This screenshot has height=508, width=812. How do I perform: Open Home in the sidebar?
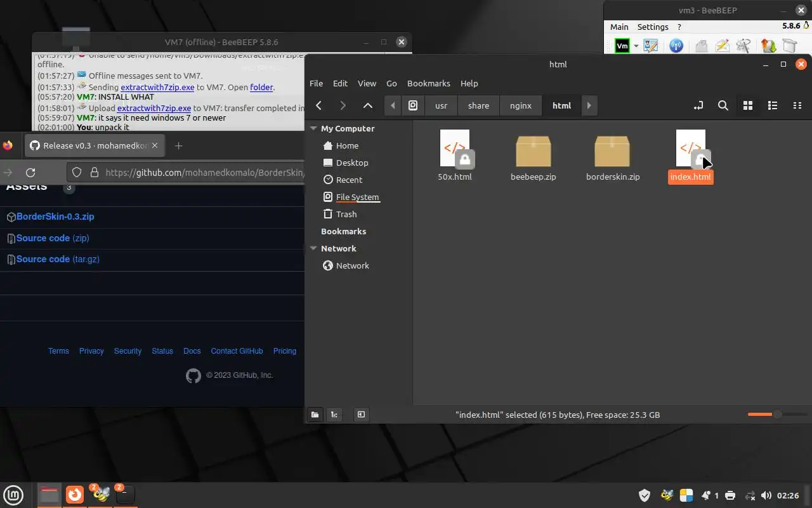click(347, 145)
